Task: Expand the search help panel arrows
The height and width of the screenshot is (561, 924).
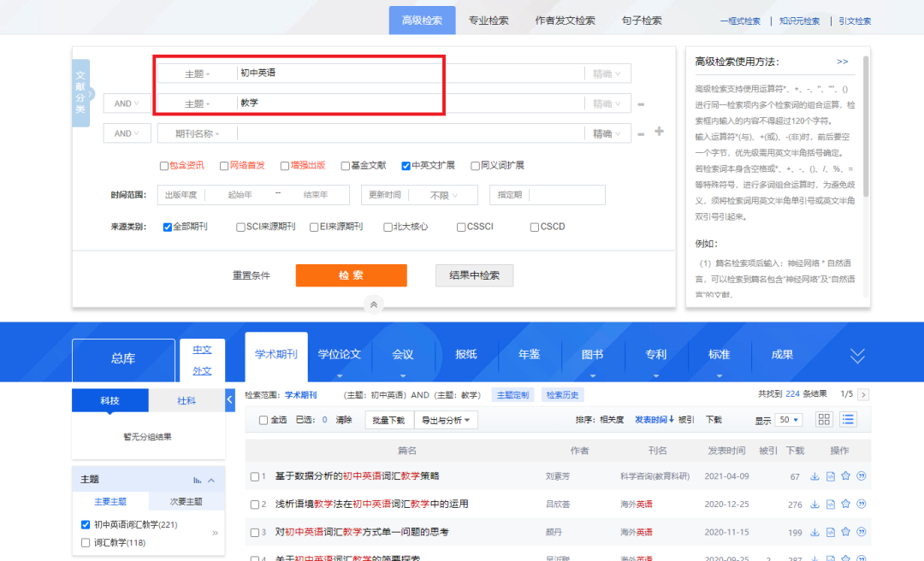Action: click(842, 62)
